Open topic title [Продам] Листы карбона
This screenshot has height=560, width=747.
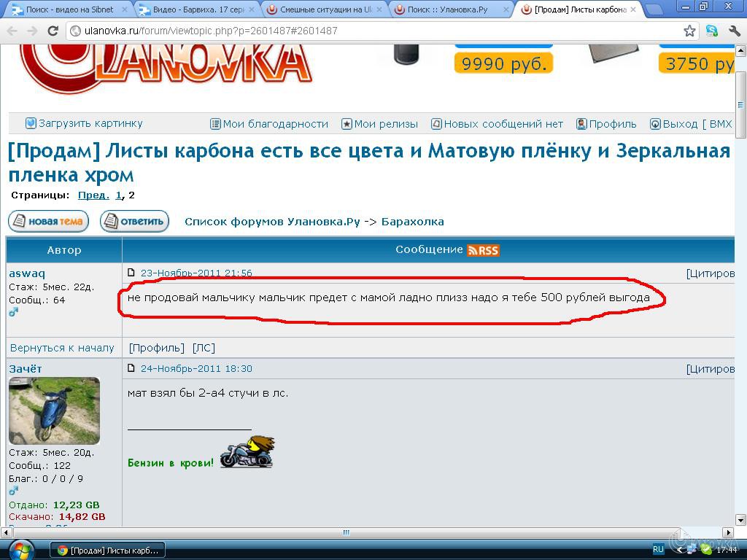[x=369, y=163]
